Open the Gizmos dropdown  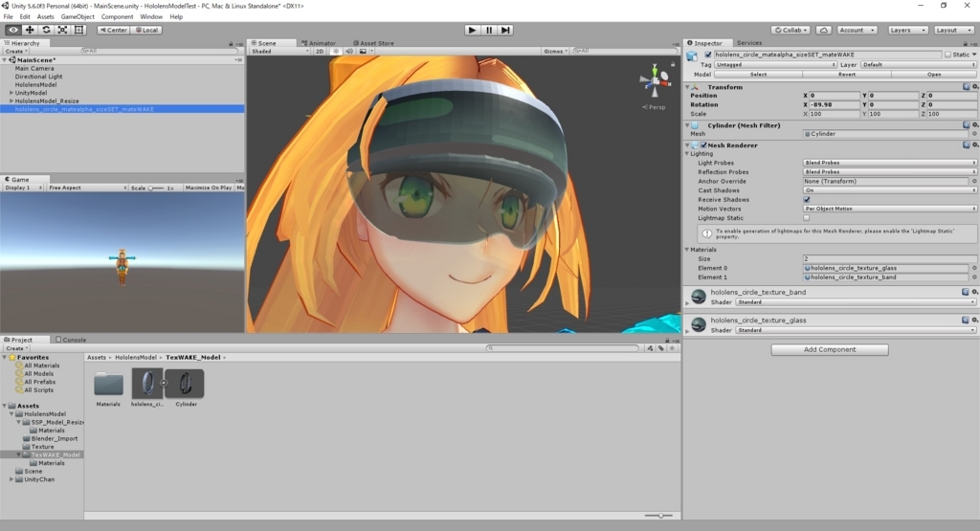[x=555, y=52]
